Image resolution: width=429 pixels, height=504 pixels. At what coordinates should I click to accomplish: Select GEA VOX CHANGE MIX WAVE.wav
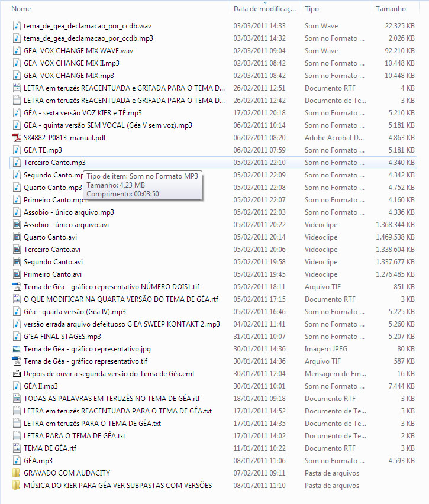tap(78, 51)
